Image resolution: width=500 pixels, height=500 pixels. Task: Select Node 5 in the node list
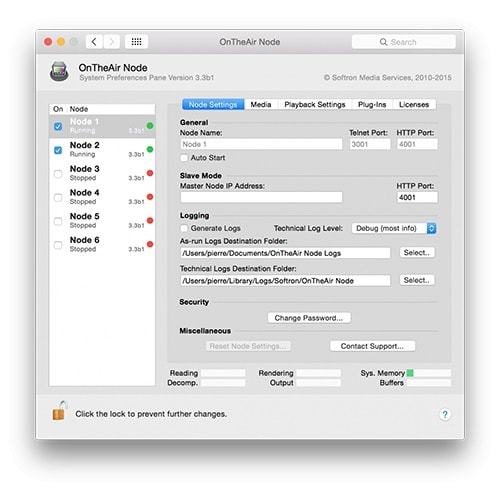tap(102, 221)
